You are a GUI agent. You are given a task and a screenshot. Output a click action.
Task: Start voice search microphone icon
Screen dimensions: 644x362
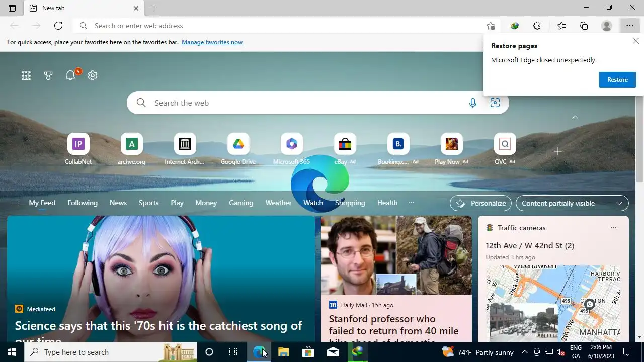point(473,103)
